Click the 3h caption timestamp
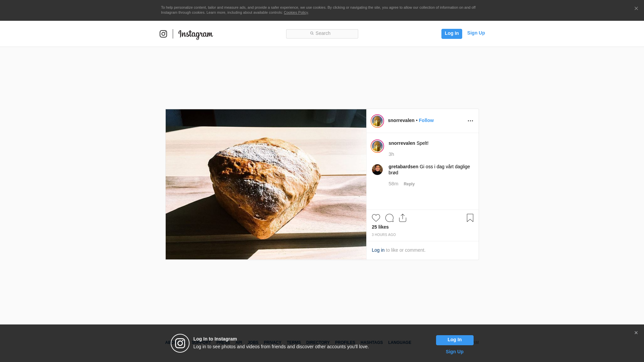The height and width of the screenshot is (362, 644). pos(391,154)
